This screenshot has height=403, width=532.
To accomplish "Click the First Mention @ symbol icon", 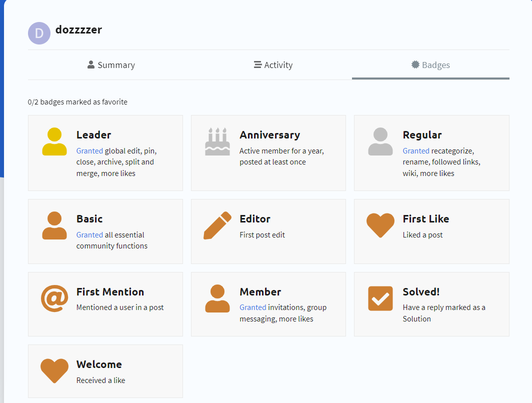I will (54, 298).
